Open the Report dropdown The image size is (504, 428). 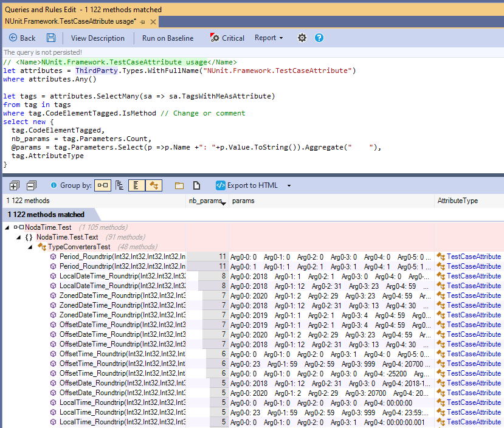[269, 38]
